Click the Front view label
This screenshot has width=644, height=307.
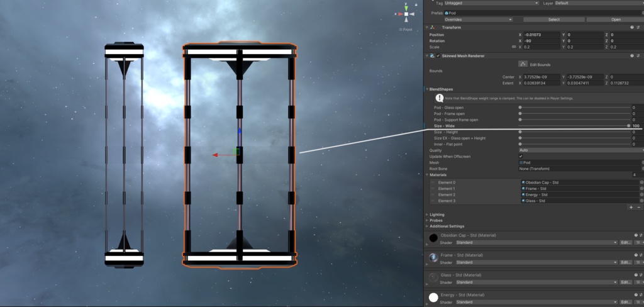[406, 30]
